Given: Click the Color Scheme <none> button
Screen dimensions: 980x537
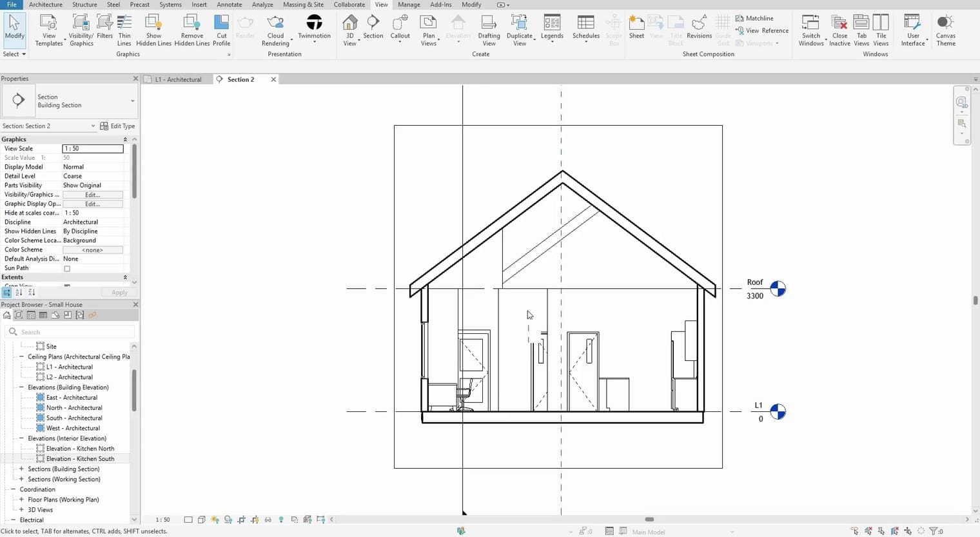Looking at the screenshot, I should (92, 249).
